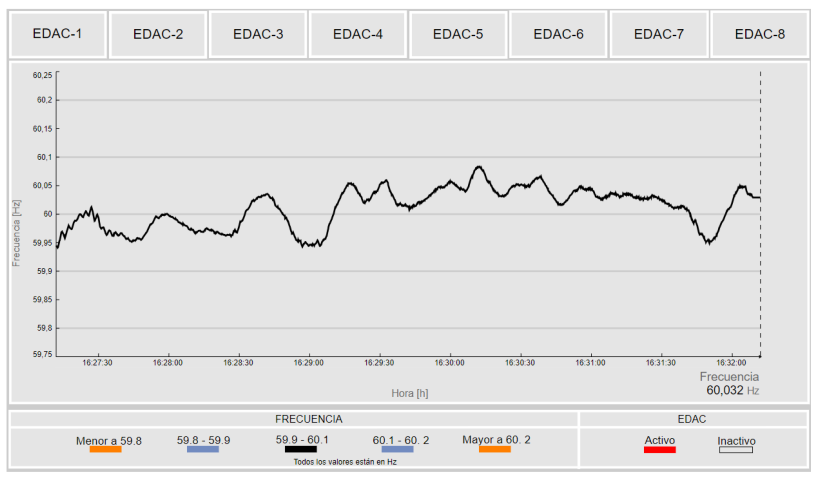Click the 16:32:00 time axis label
This screenshot has height=480, width=821.
coord(731,363)
